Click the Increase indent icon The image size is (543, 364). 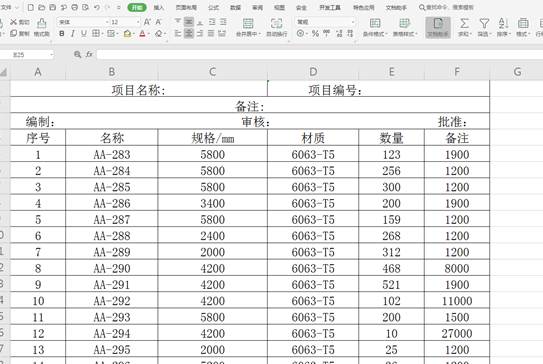[x=223, y=22]
